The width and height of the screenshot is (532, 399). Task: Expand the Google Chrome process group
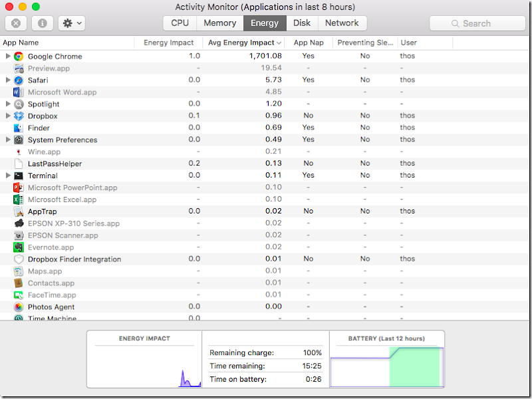click(x=8, y=56)
